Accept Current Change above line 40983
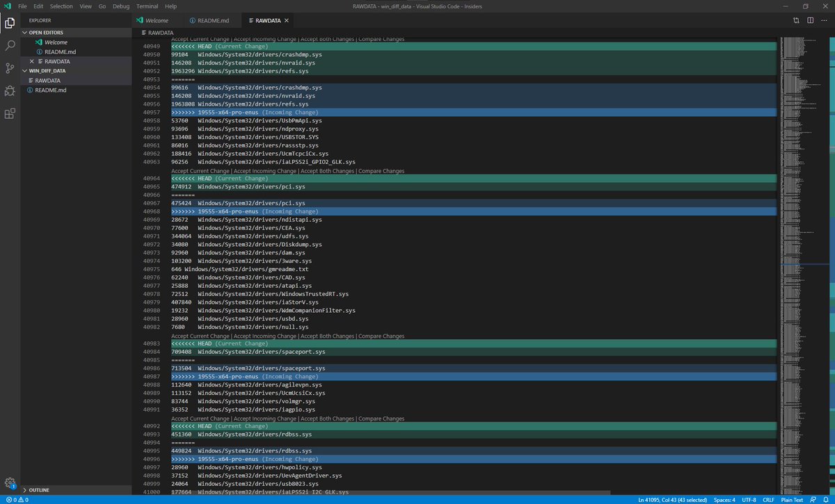The width and height of the screenshot is (835, 504). (200, 336)
